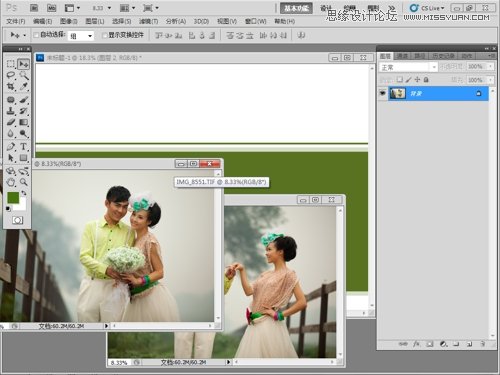Select the Eyedropper tool
This screenshot has height=375, width=500.
[x=23, y=86]
